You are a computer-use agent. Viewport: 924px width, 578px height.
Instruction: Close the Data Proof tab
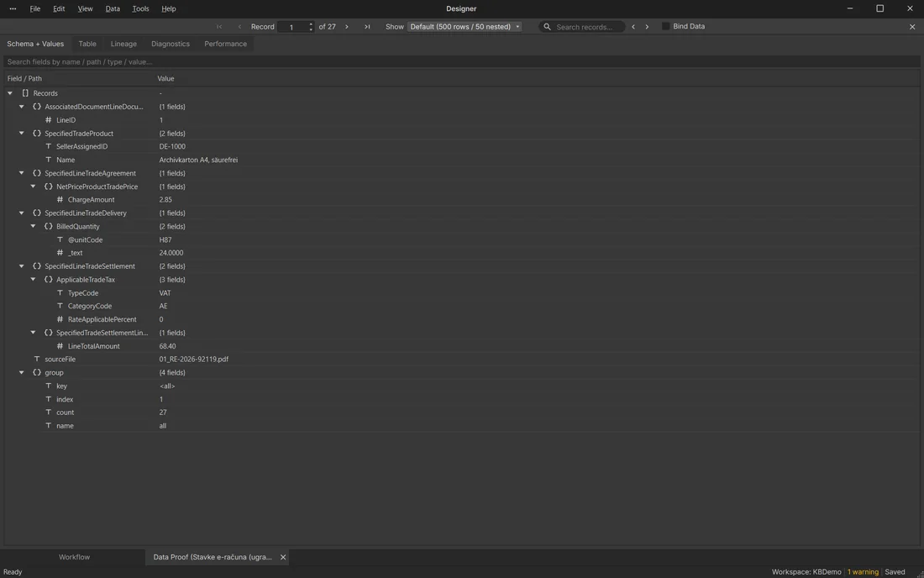[283, 557]
